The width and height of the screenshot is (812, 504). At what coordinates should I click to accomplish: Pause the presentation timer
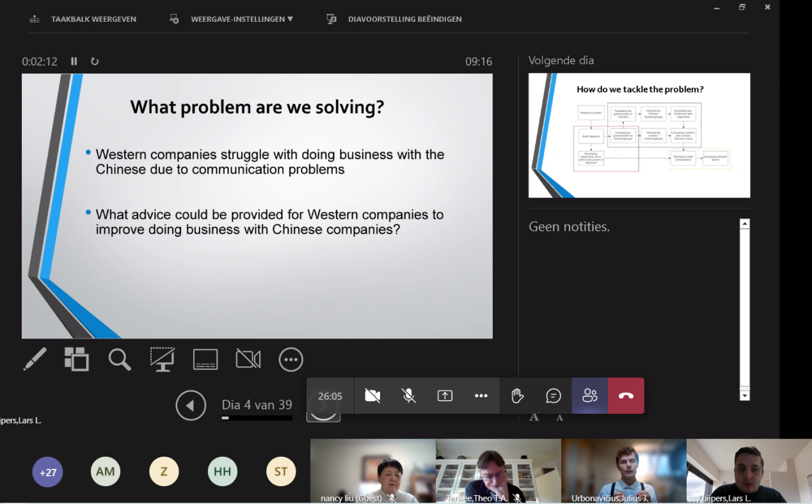(74, 61)
